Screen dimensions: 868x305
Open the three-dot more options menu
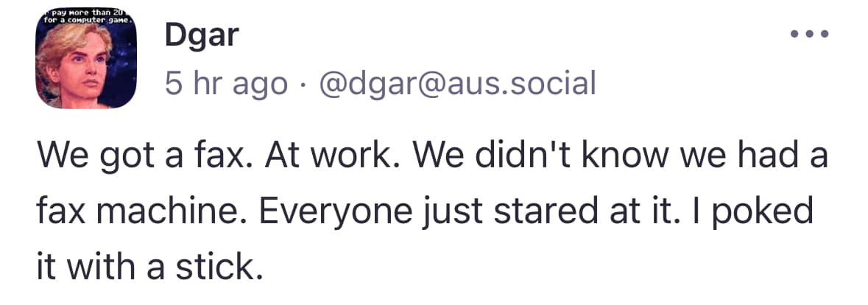pos(809,35)
